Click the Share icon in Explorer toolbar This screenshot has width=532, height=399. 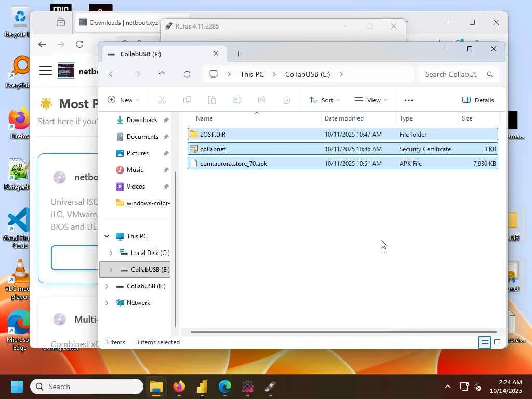(262, 100)
